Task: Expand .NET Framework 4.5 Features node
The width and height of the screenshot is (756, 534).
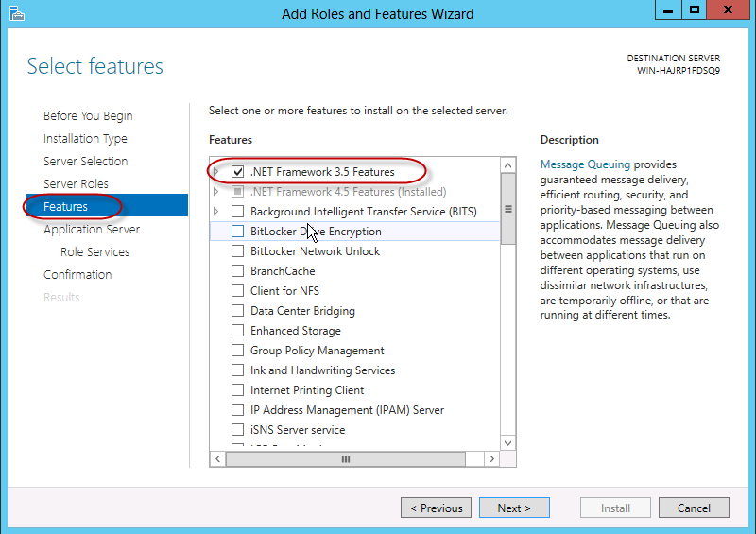Action: tap(216, 192)
